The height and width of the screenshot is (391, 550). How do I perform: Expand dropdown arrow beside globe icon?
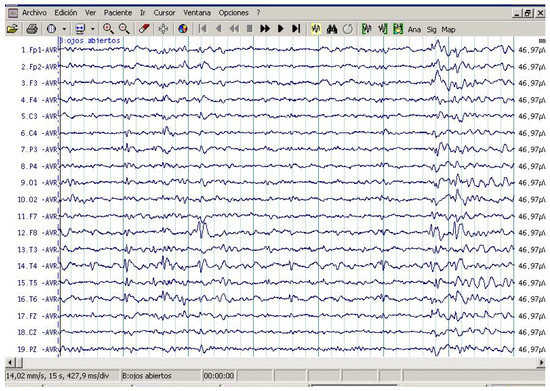point(64,29)
